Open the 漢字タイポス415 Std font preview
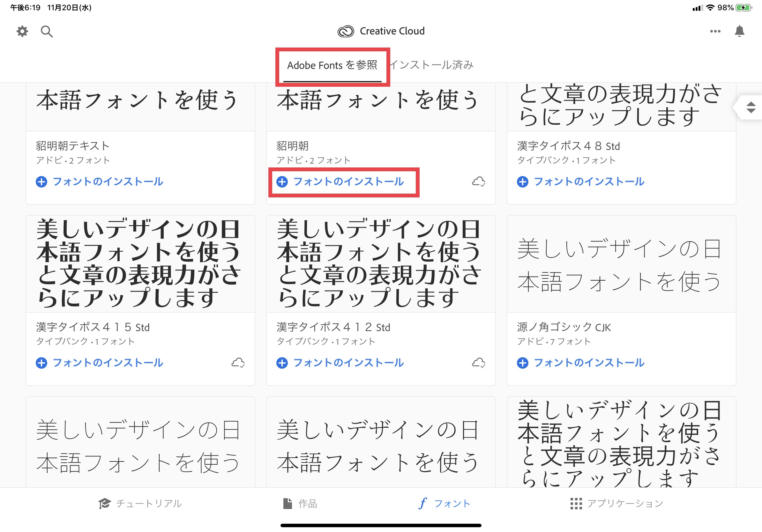Viewport: 762px width, 532px height. (x=140, y=264)
